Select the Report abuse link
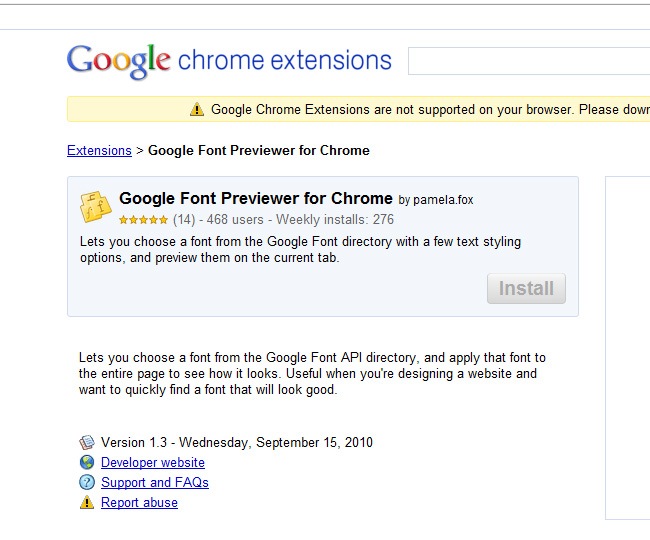Viewport: 650px width, 540px height. 139,503
